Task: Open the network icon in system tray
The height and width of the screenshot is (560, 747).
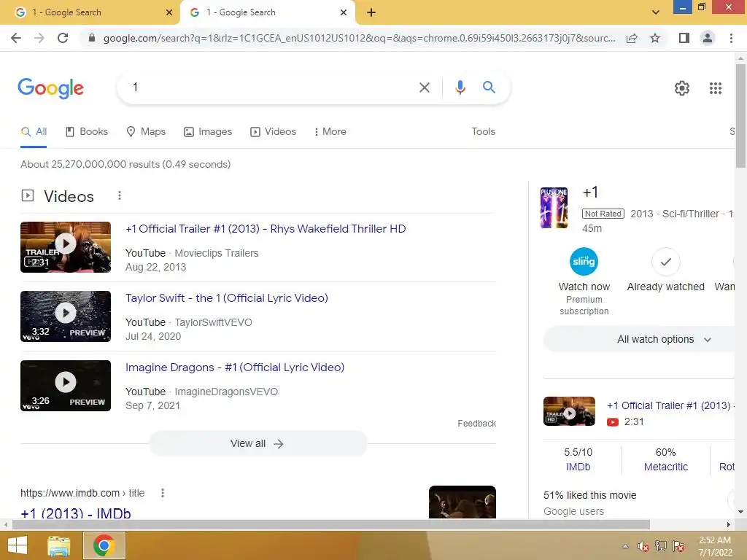Action: click(661, 546)
